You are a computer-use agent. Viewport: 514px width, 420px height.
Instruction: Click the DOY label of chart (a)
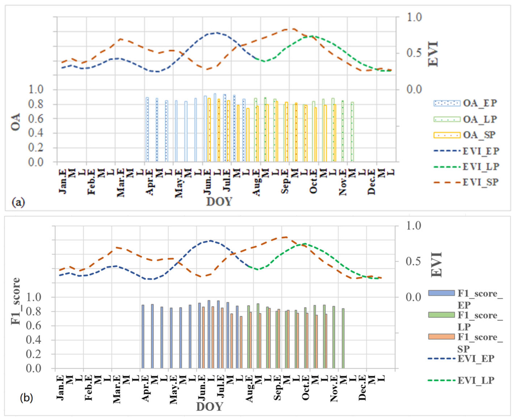pos(219,202)
